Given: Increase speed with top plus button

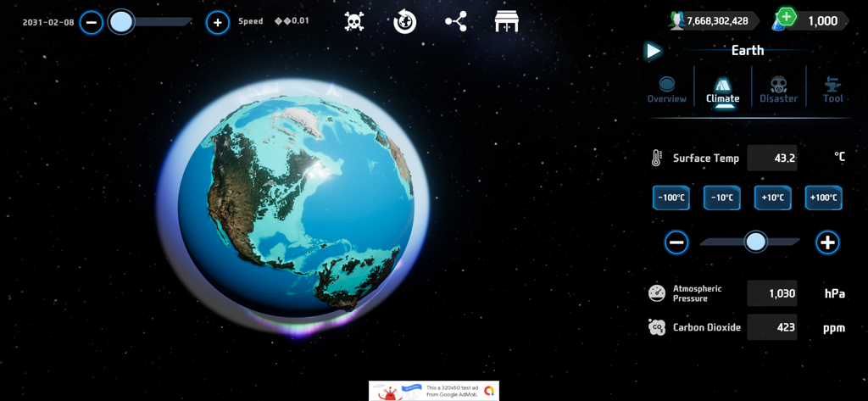Looking at the screenshot, I should click(218, 23).
